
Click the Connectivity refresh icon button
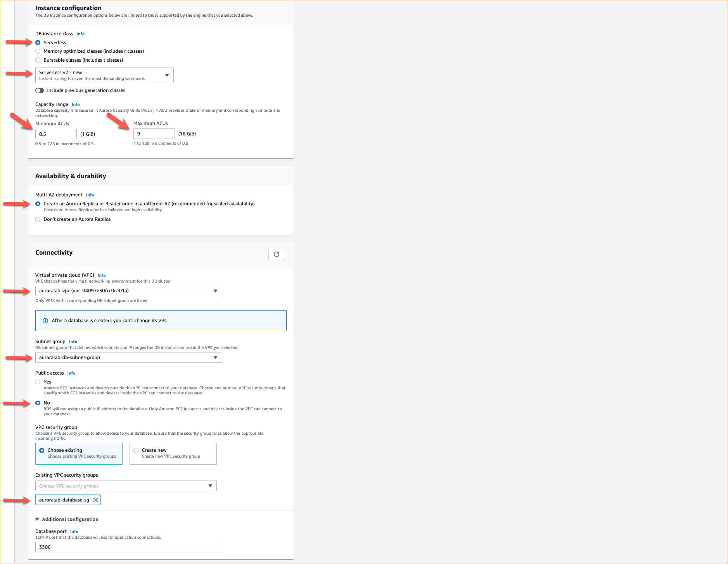[x=276, y=254]
